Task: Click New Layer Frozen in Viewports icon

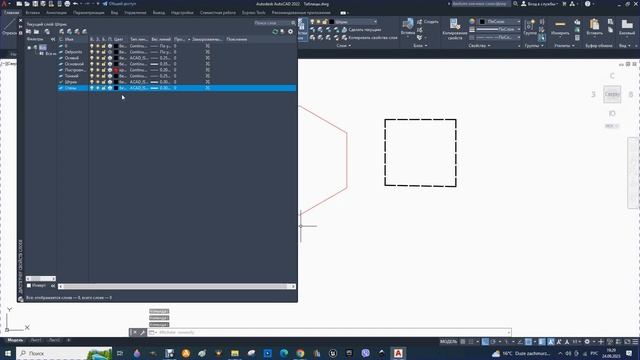Action: [x=69, y=31]
